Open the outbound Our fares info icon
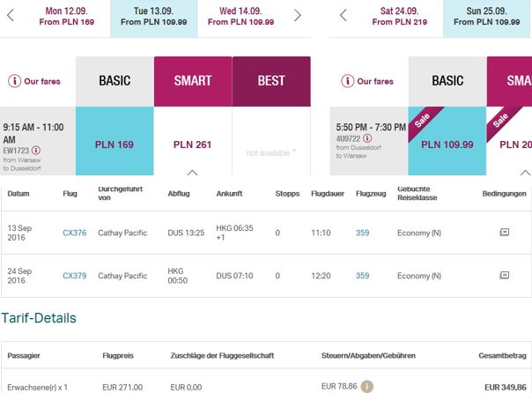Screen dimensions: 532x393 click(x=15, y=81)
